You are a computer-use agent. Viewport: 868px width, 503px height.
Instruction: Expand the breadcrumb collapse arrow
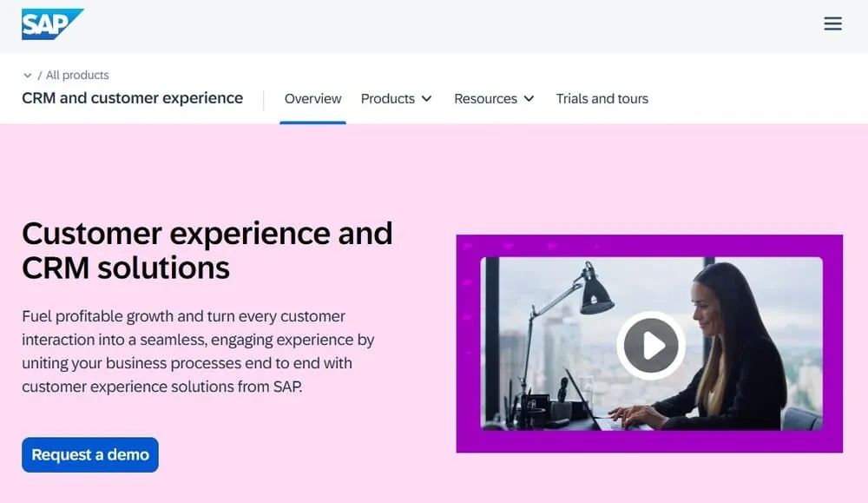pos(27,75)
